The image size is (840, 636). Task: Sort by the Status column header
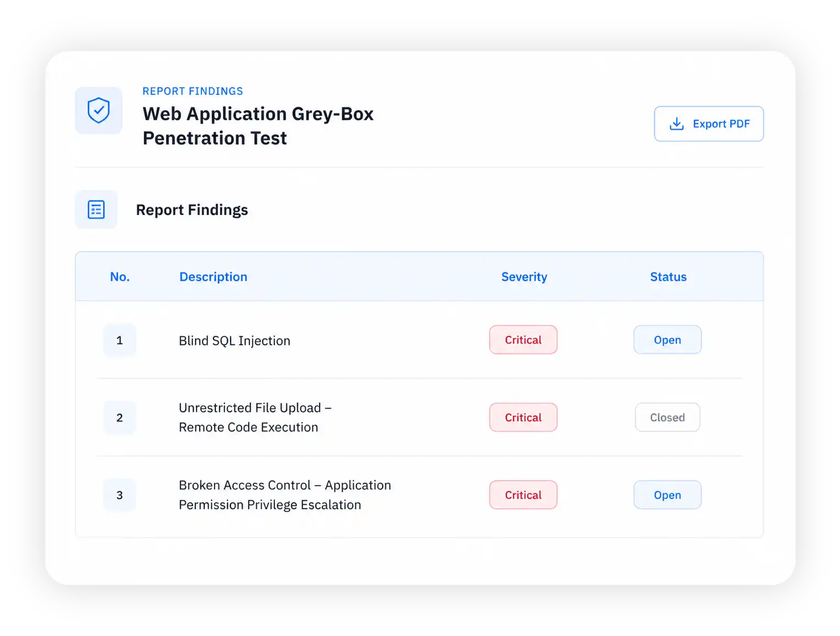point(668,277)
